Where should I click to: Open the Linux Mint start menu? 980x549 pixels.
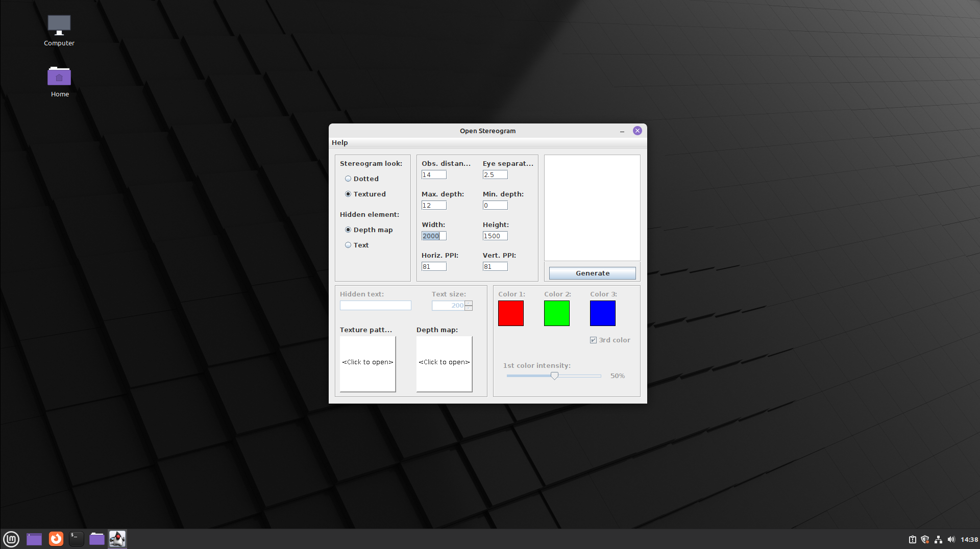pyautogui.click(x=11, y=539)
